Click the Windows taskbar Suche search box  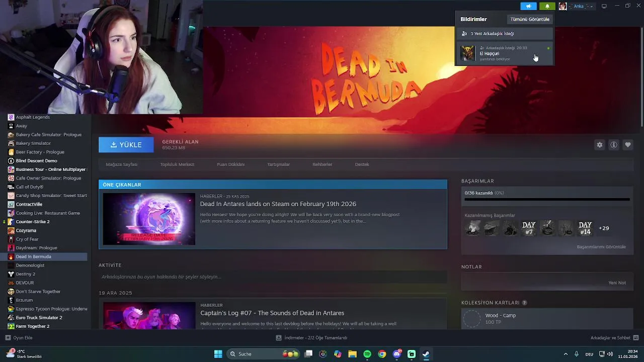[262, 354]
